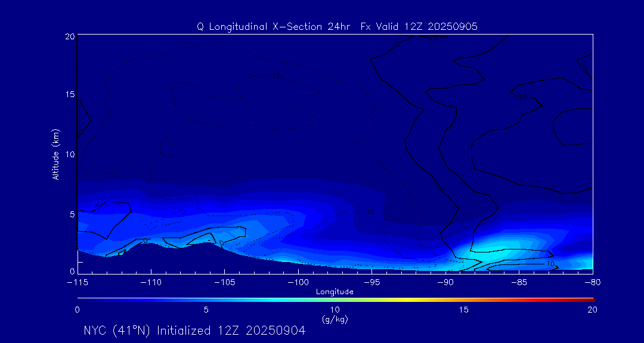Click the -95 longitude tick label
The width and height of the screenshot is (644, 343).
click(x=371, y=283)
